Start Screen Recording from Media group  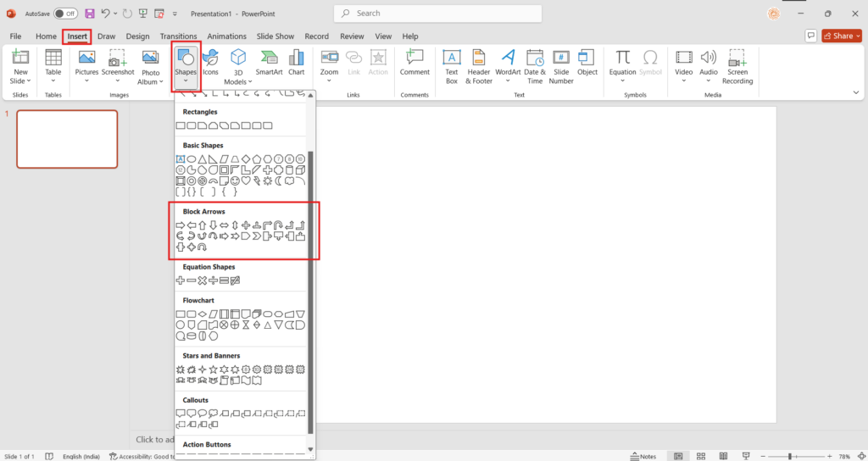(737, 64)
